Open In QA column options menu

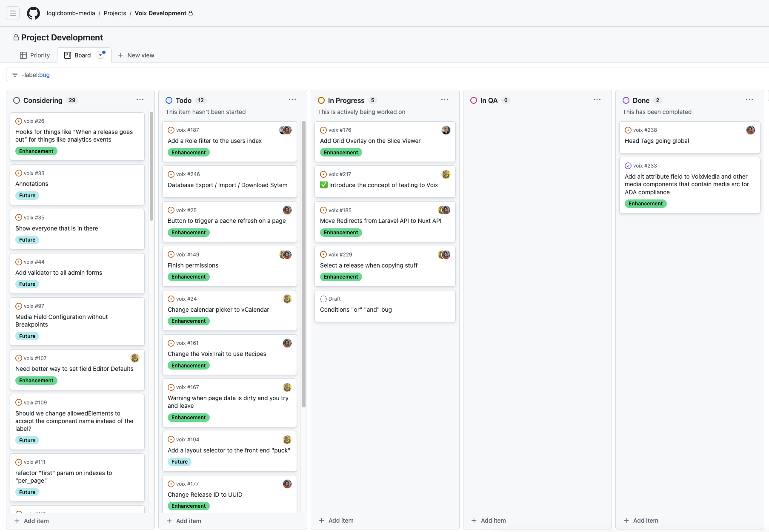pos(597,100)
